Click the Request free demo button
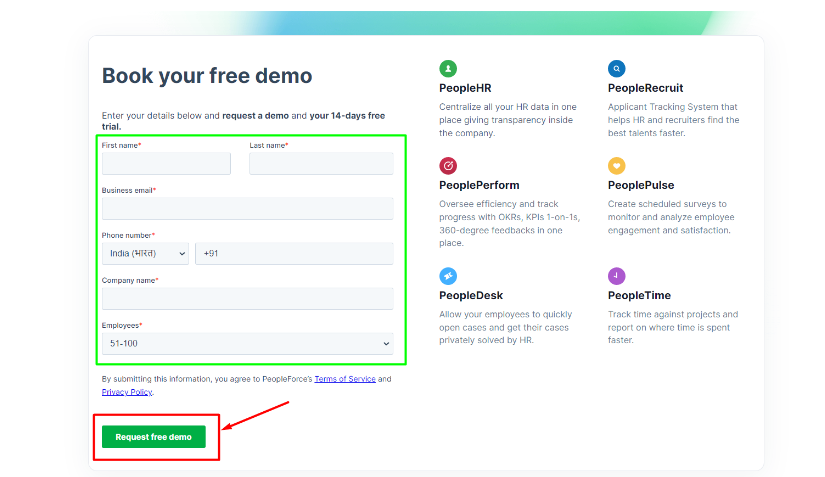The image size is (825, 477). click(154, 437)
